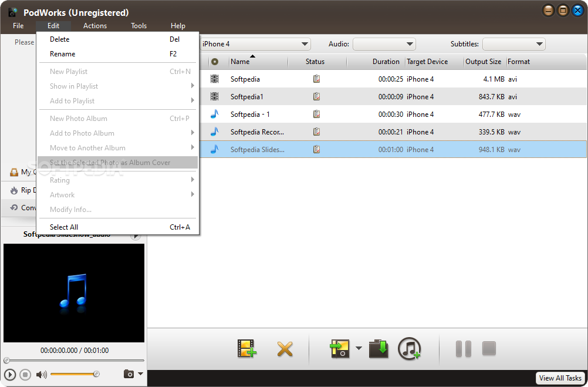Click the snapshot camera icon
Screen dimensions: 588x387
tap(129, 374)
